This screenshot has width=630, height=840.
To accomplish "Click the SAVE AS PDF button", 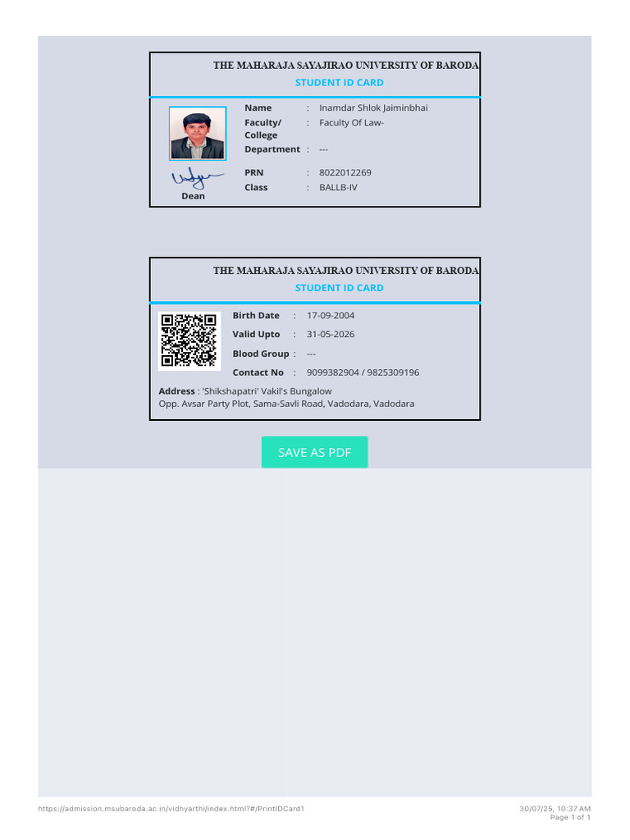I will click(x=314, y=452).
